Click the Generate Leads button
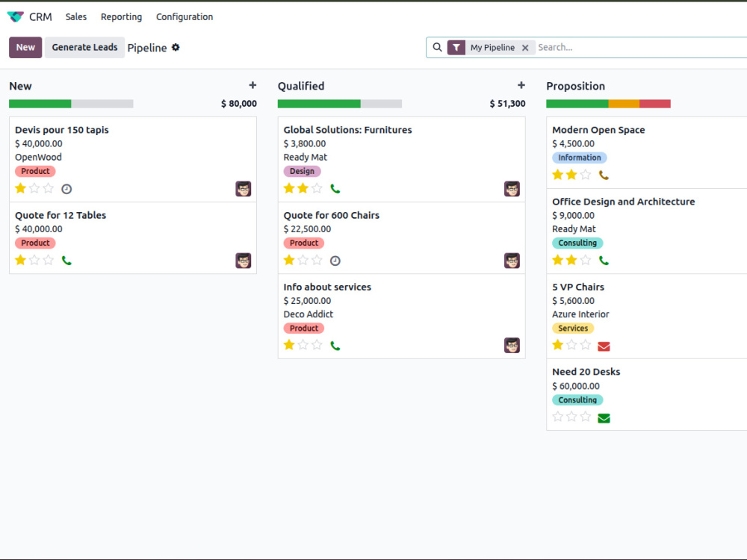Viewport: 747px width, 560px height. tap(85, 47)
